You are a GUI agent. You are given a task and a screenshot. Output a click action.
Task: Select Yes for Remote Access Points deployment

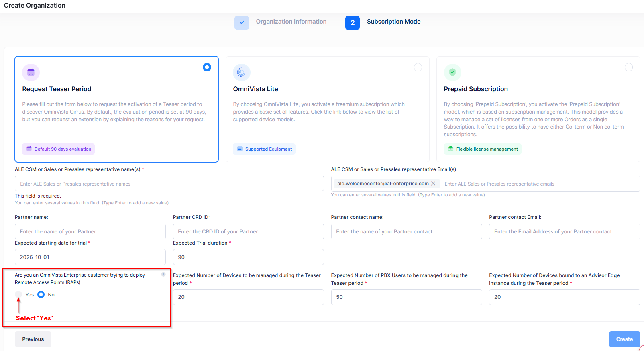[18, 294]
